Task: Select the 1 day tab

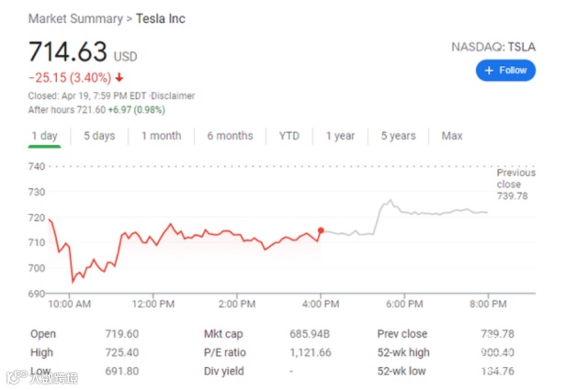Action: pyautogui.click(x=44, y=136)
